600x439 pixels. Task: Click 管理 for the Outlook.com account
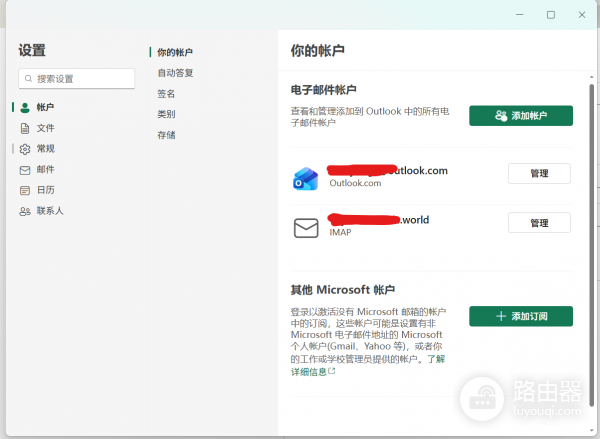pyautogui.click(x=539, y=173)
